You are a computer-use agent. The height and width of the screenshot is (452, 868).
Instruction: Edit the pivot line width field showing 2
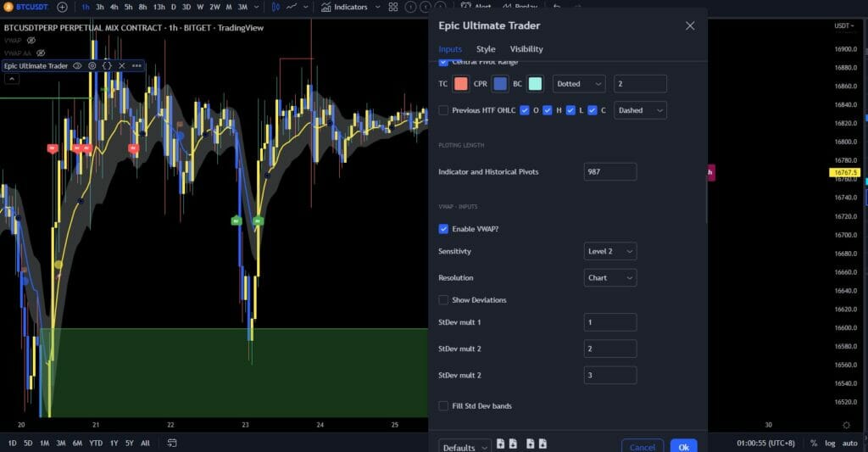click(640, 84)
